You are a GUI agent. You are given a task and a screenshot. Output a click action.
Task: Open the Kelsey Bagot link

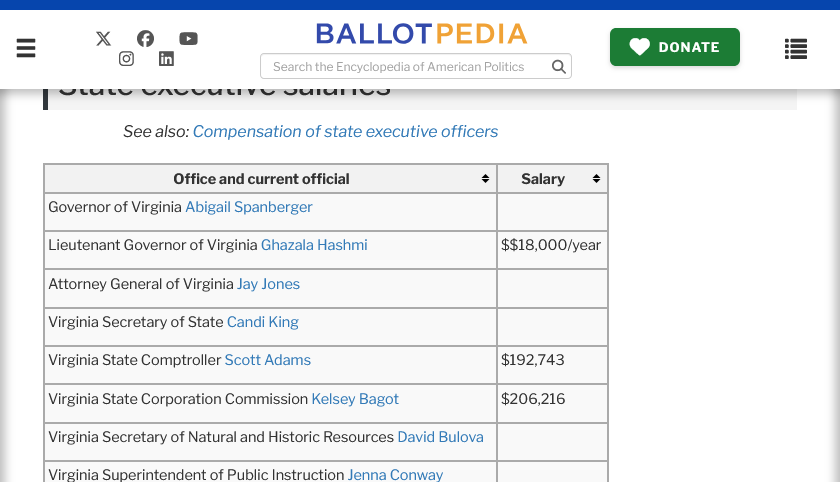pos(355,399)
